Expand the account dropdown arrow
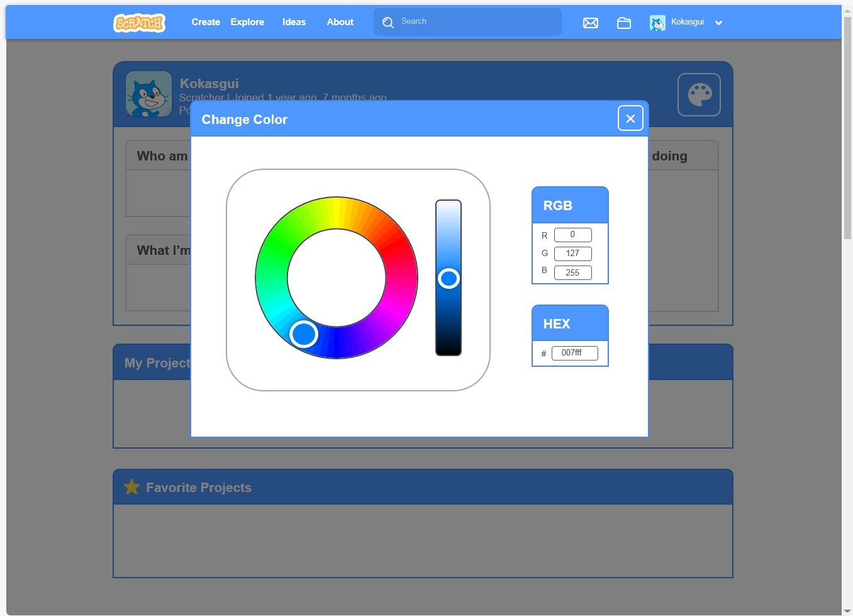 click(x=718, y=23)
